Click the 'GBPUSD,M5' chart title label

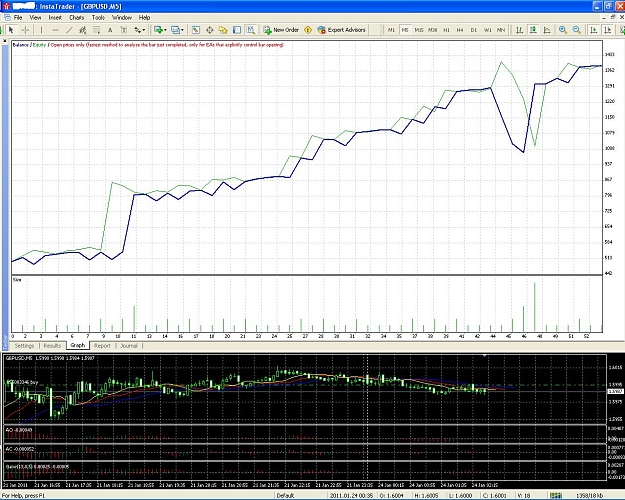(19, 358)
